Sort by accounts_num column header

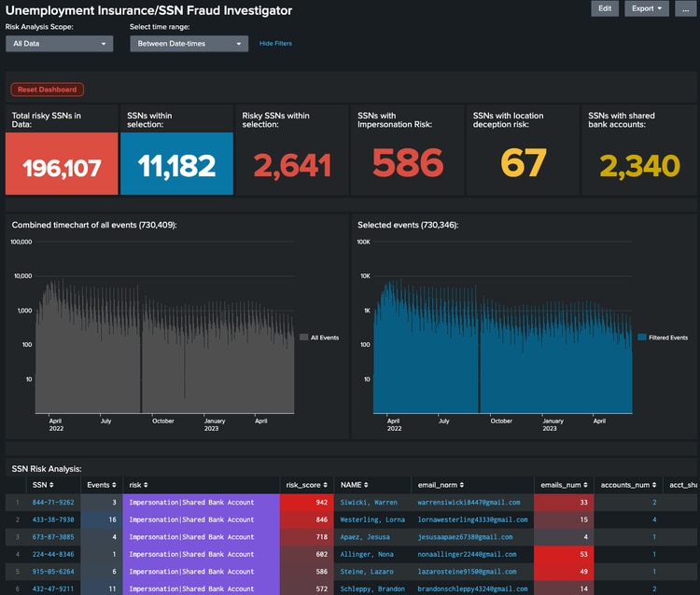(x=626, y=485)
